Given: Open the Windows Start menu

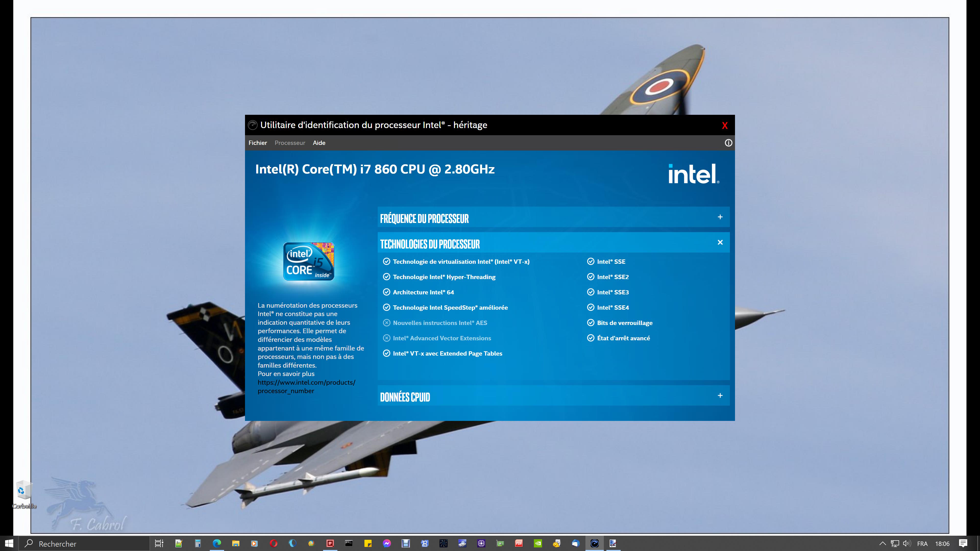Looking at the screenshot, I should click(x=9, y=543).
